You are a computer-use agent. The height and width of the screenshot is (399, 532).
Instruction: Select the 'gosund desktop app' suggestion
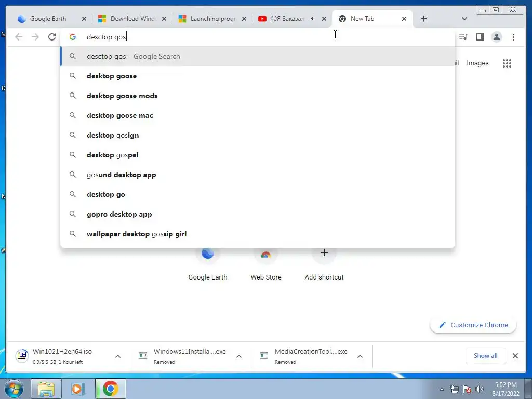click(x=258, y=175)
